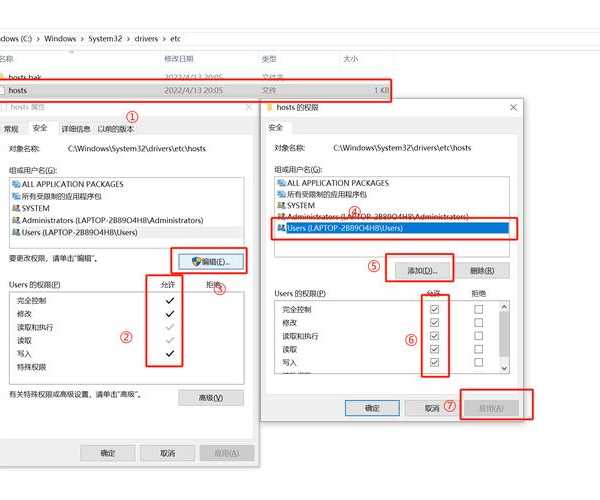Check the 修改 deny checkbox
The width and height of the screenshot is (600, 500).
tap(478, 323)
